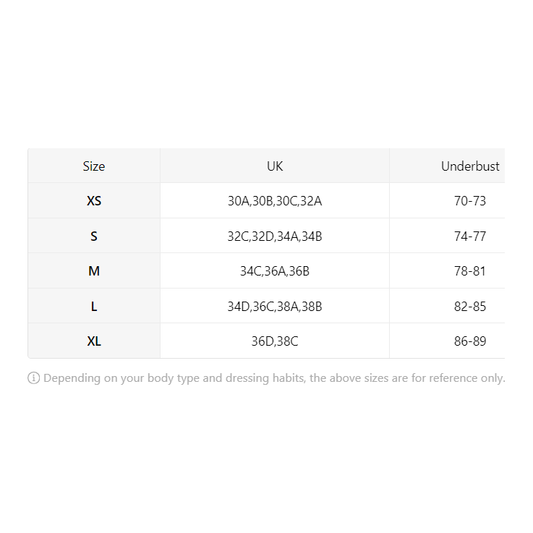Select the L size row label
This screenshot has height=533, width=533.
pos(94,306)
